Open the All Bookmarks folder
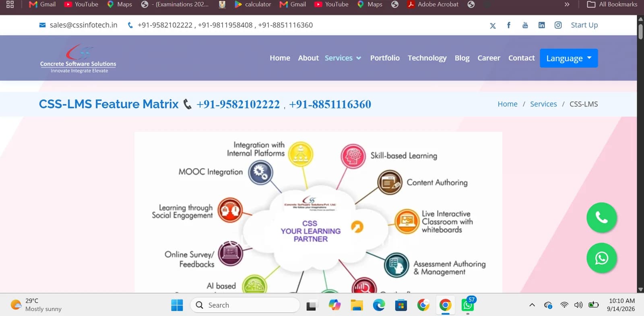 pyautogui.click(x=612, y=4)
